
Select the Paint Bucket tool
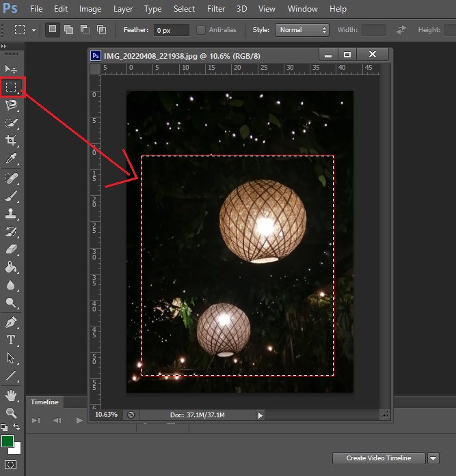coord(11,267)
